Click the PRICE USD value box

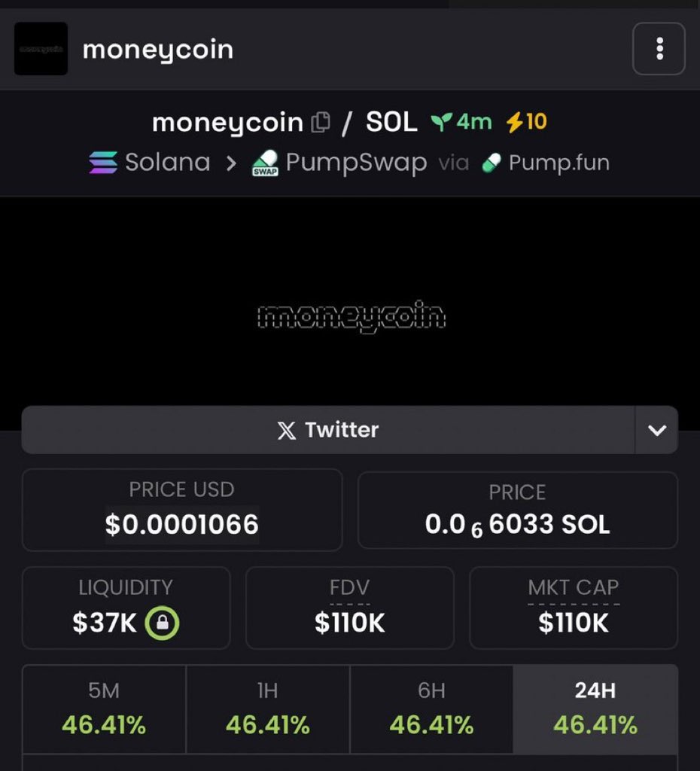click(182, 510)
